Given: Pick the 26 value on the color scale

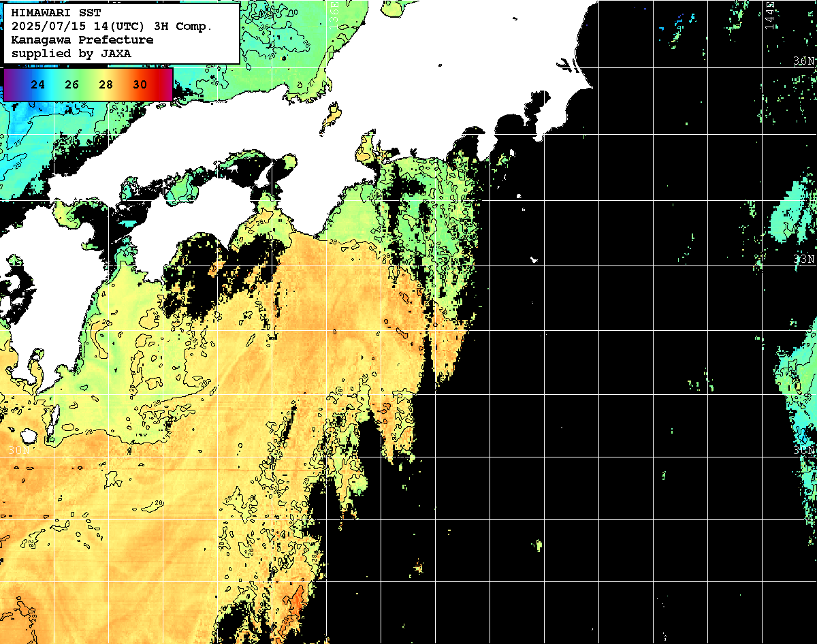Looking at the screenshot, I should pos(72,85).
